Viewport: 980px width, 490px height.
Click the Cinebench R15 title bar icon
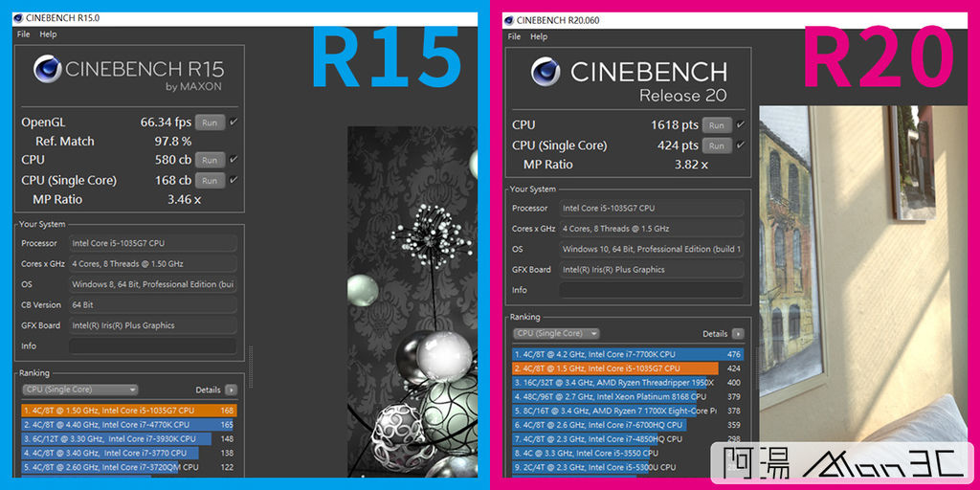tap(18, 18)
